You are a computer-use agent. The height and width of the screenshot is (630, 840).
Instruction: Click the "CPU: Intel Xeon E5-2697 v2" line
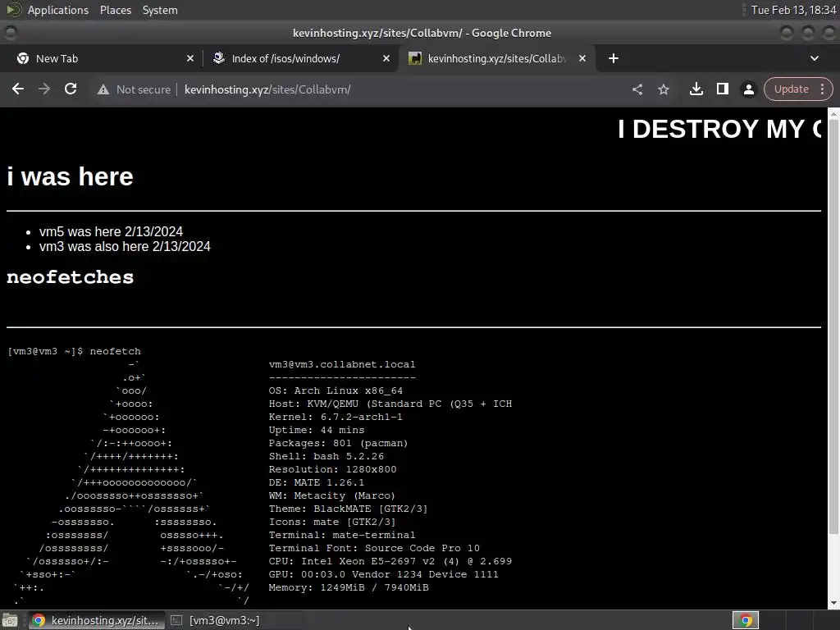coord(390,561)
